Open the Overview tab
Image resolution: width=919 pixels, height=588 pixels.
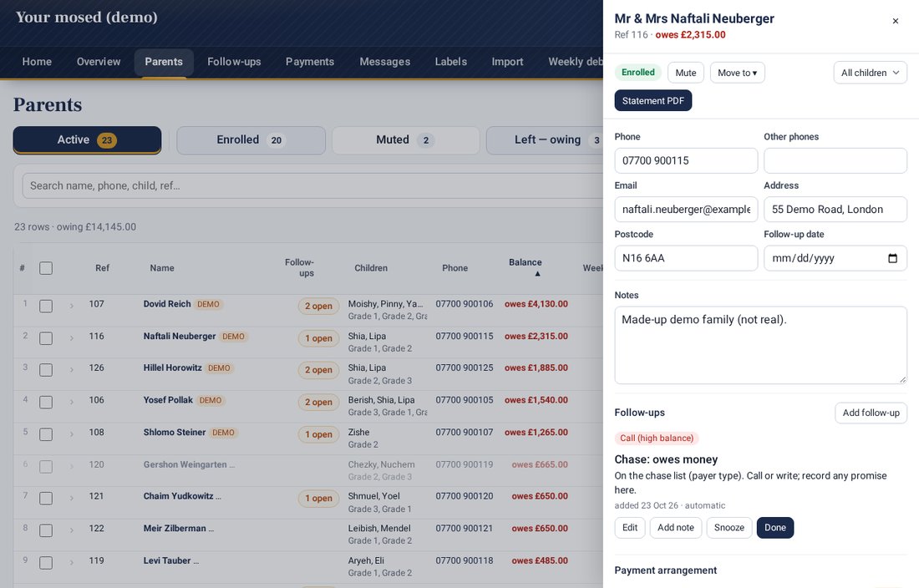click(x=99, y=62)
